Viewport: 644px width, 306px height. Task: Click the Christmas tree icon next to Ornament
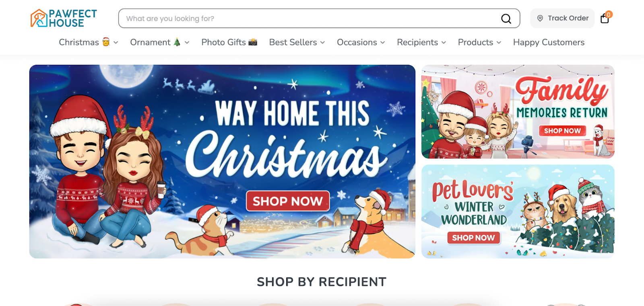(177, 42)
